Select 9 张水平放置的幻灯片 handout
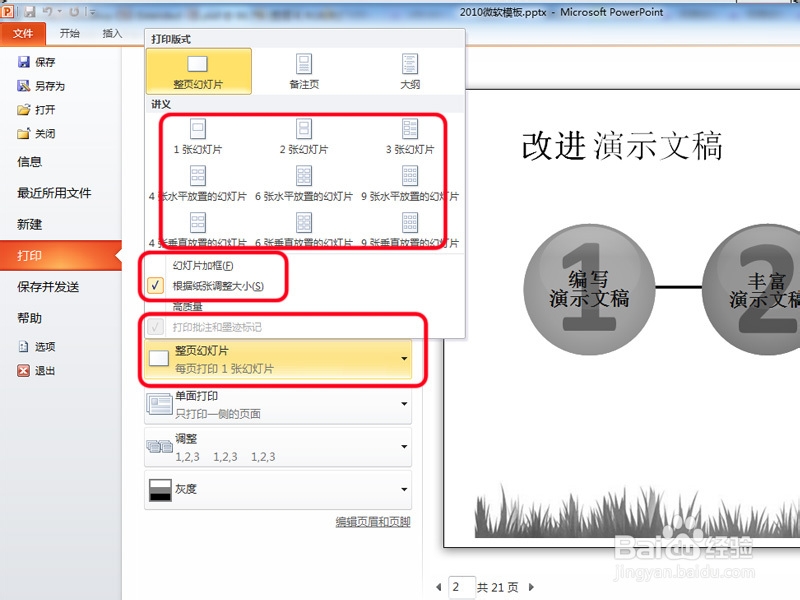The width and height of the screenshot is (800, 600). [410, 176]
